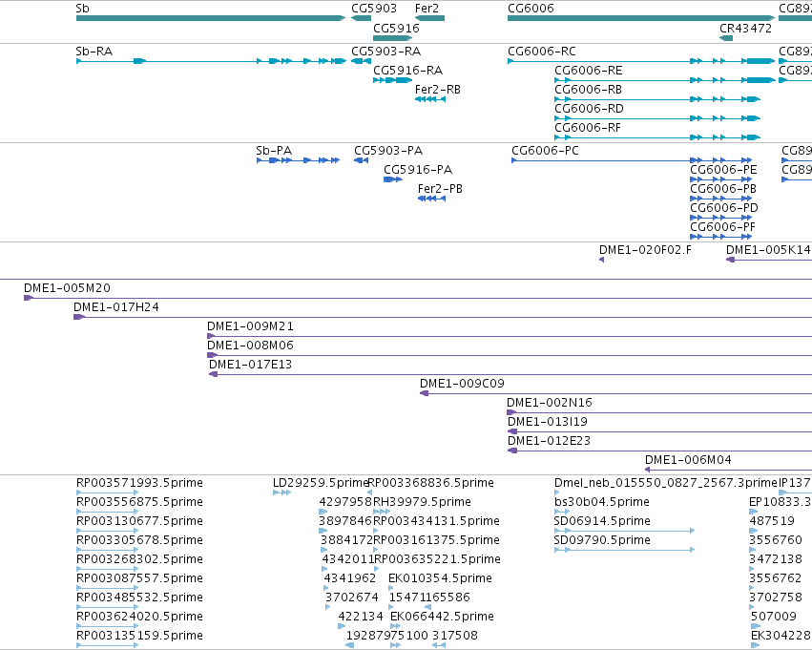
Task: Select the DME1-020F02.F clone label
Action: click(645, 250)
